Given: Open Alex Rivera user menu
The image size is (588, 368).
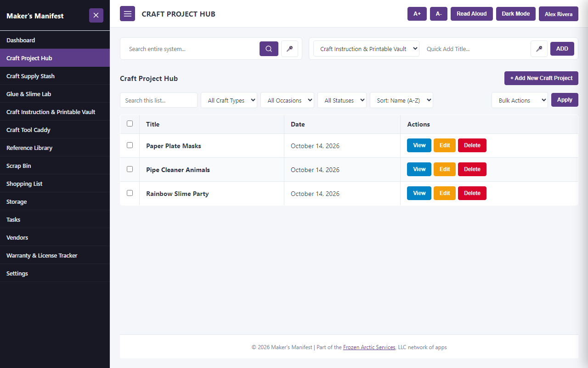Looking at the screenshot, I should pyautogui.click(x=559, y=14).
